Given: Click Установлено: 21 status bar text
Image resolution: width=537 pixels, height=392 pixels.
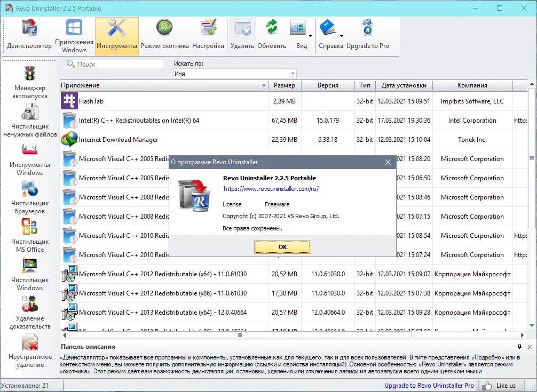Looking at the screenshot, I should click(25, 386).
